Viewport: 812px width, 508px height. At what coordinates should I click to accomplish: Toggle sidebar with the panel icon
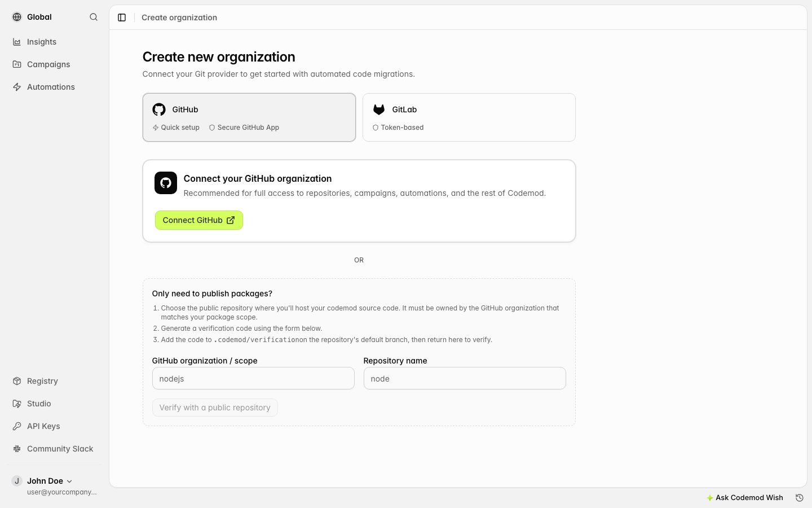coord(122,17)
